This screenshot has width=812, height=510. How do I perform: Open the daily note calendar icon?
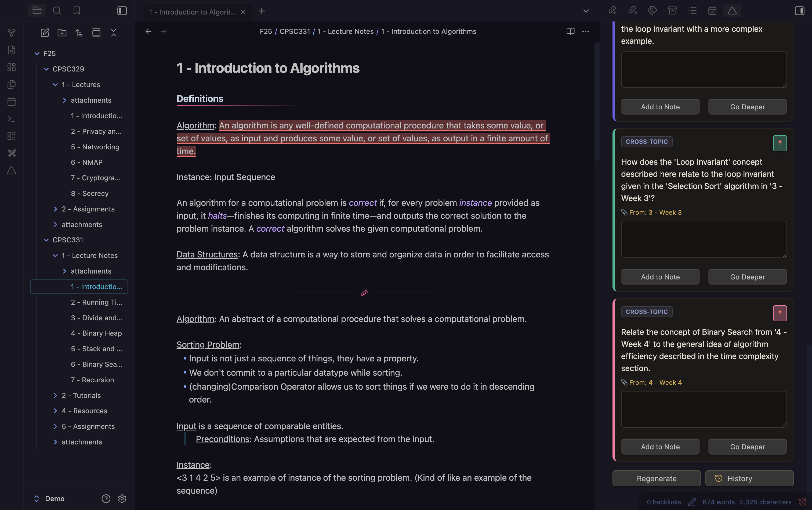(x=12, y=102)
